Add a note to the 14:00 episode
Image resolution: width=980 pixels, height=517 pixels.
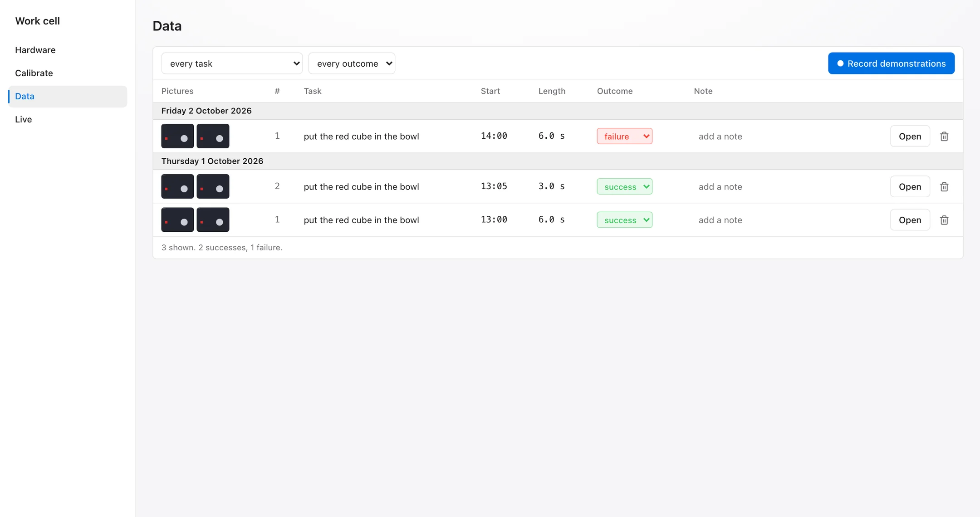(787, 136)
